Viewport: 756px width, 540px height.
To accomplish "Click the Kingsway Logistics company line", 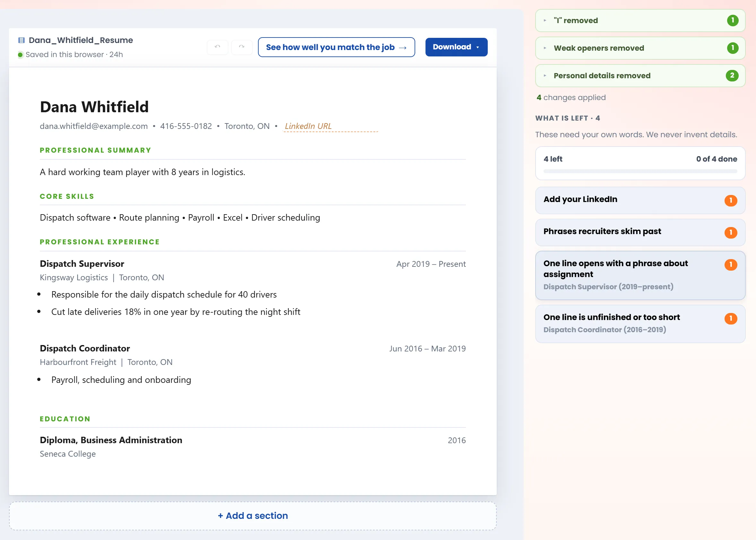I will click(102, 278).
